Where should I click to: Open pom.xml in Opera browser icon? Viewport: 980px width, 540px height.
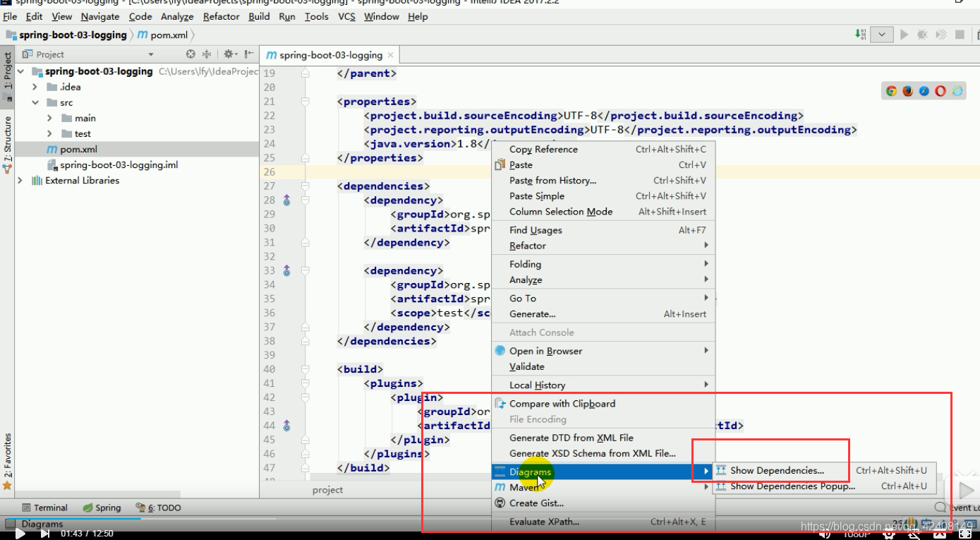[x=940, y=91]
